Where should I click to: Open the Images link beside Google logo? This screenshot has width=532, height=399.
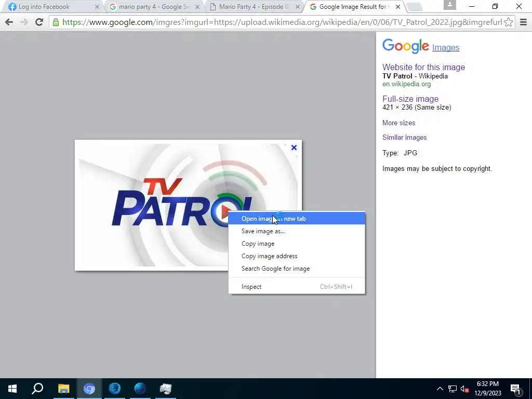pyautogui.click(x=445, y=47)
